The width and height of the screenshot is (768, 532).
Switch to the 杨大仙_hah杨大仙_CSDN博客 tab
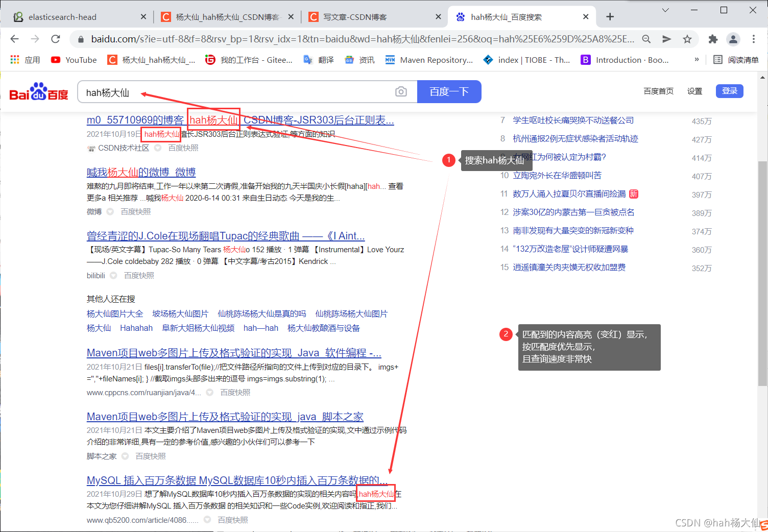click(x=227, y=17)
